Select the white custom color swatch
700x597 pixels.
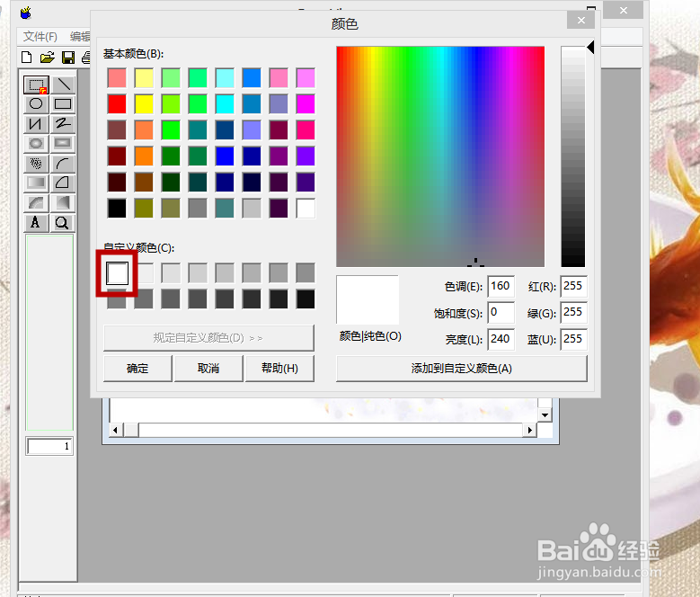click(118, 273)
